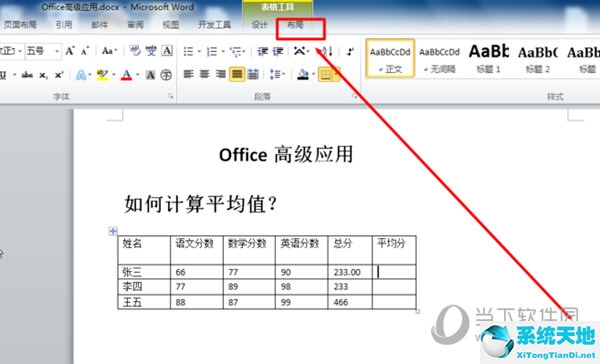Toggle strikethrough formatting
Screen dimensions: 600x364
(x=27, y=75)
